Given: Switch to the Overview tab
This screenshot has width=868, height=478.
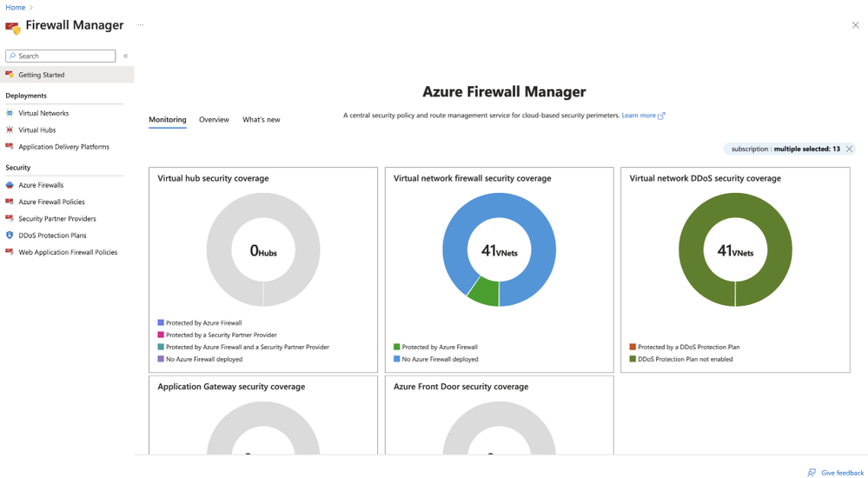Looking at the screenshot, I should click(214, 120).
